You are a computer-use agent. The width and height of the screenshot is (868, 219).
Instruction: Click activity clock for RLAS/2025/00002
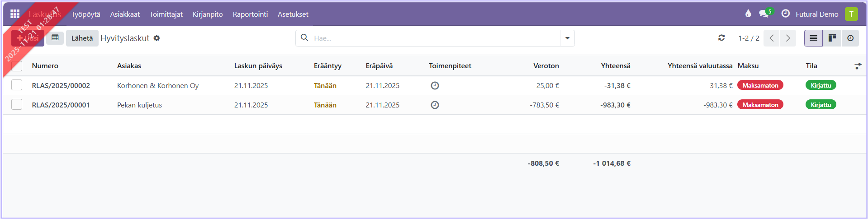(435, 85)
